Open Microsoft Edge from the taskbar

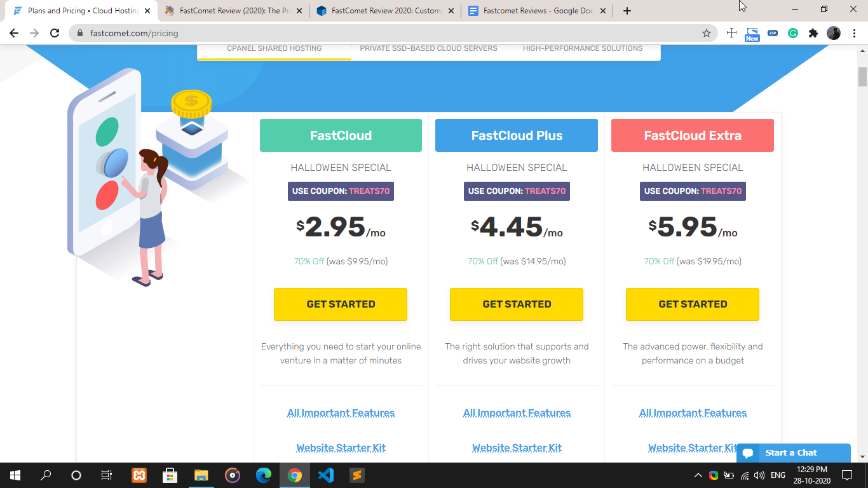[264, 475]
